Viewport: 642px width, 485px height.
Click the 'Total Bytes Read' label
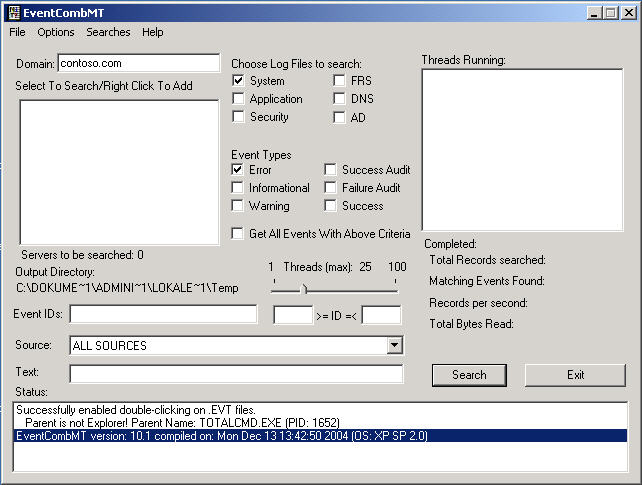(471, 324)
